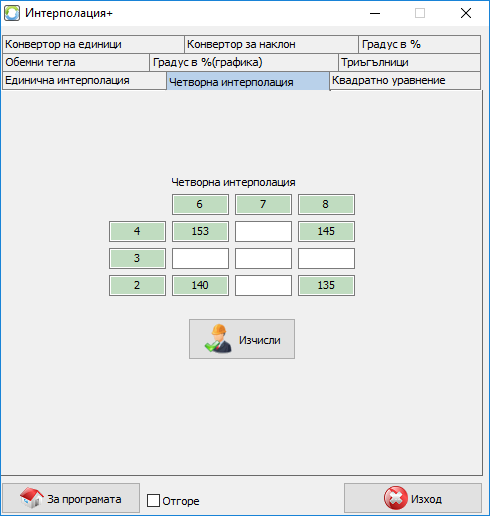Viewport: 490px width, 516px height.
Task: Select the row header field containing 4
Action: pos(137,231)
